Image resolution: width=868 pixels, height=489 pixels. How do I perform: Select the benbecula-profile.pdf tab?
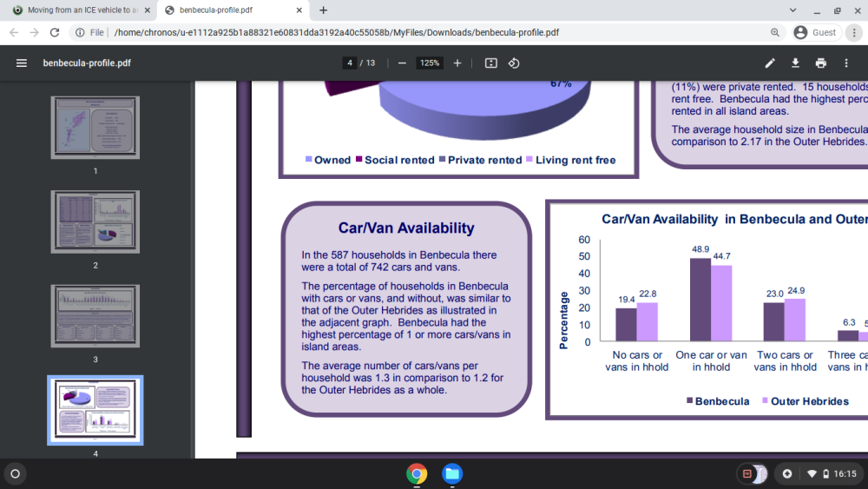(x=234, y=10)
